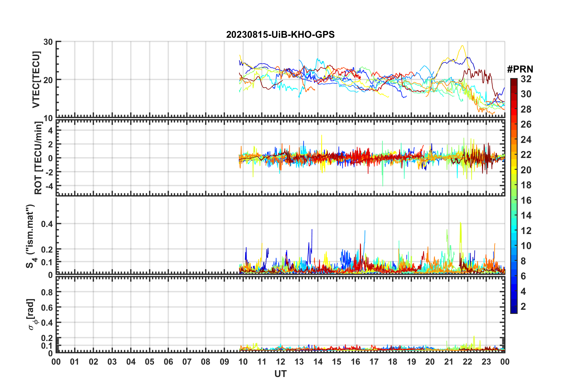This screenshot has width=561, height=392.
Task: Click x-axis hour label 17
Action: point(374,362)
